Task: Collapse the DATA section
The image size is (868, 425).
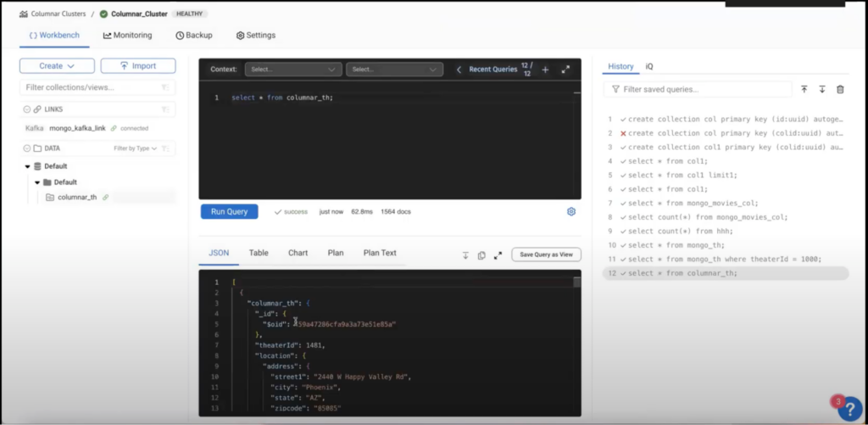Action: pos(26,148)
